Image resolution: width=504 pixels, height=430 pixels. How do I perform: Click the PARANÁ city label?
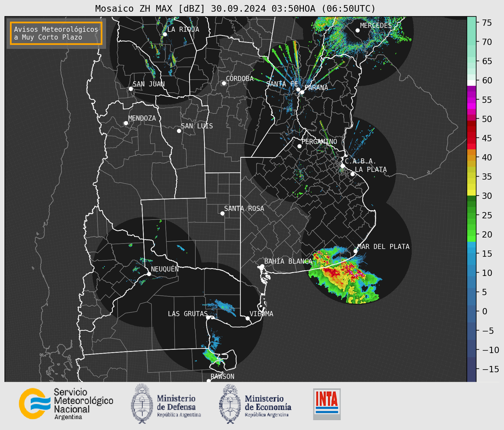point(316,88)
